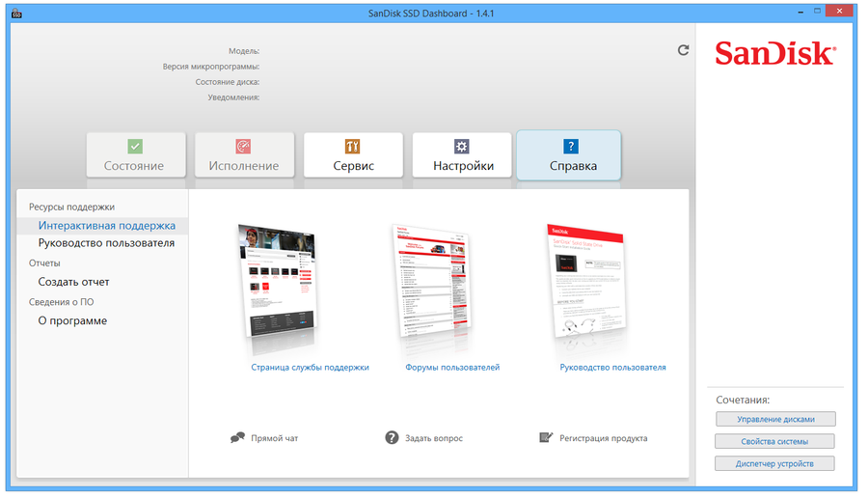
Task: Click the pencil Регистрация продукта icon
Action: tap(546, 437)
